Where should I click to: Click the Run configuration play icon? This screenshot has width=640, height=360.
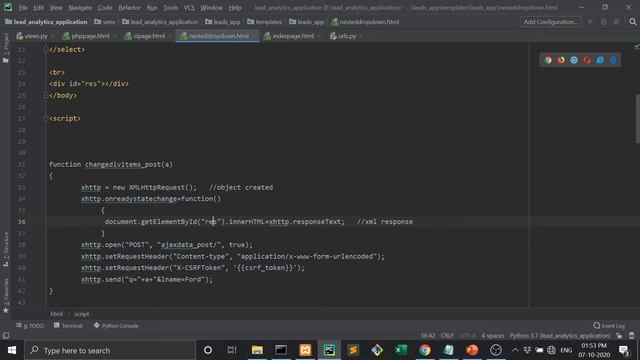(591, 22)
